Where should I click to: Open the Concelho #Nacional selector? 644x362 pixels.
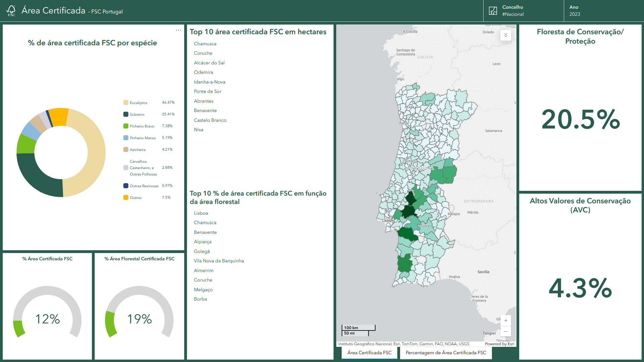(524, 11)
